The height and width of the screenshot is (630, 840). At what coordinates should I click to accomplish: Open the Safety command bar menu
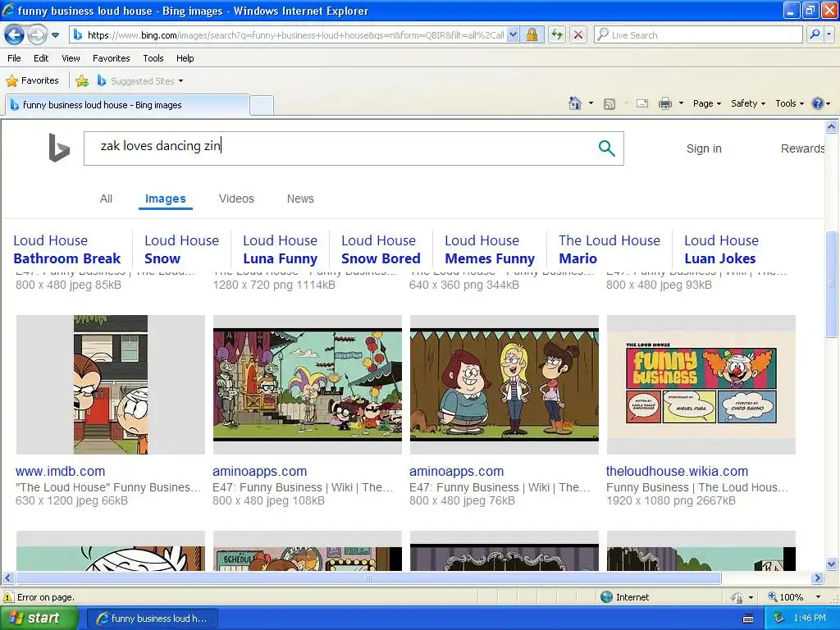click(x=748, y=103)
